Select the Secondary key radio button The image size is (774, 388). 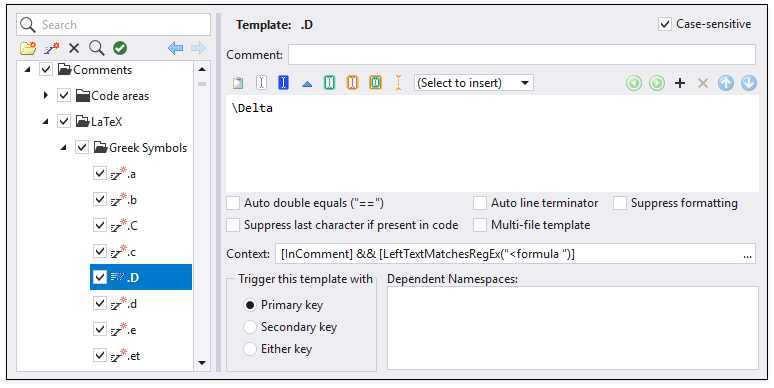pos(250,327)
